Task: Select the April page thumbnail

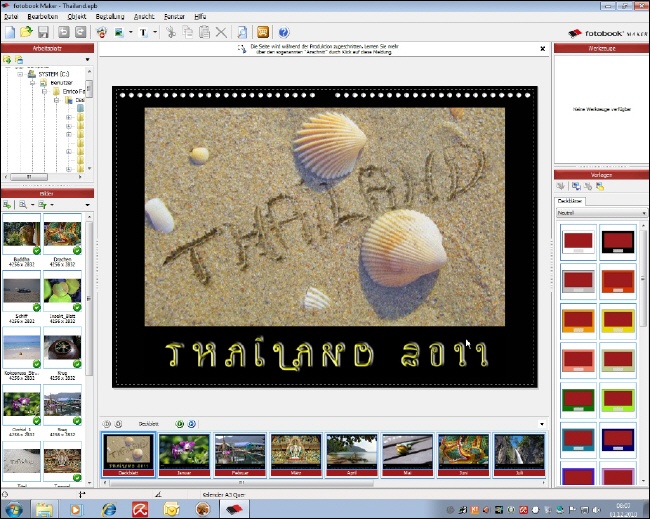Action: [352, 455]
